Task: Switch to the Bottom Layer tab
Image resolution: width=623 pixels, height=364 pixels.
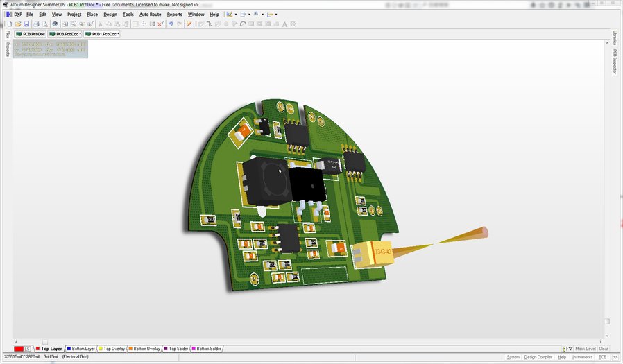Action: [x=80, y=349]
